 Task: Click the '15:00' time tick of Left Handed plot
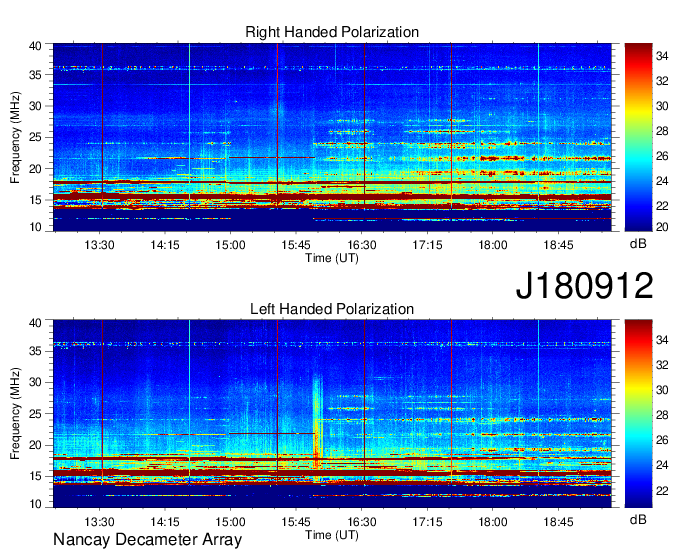point(230,522)
